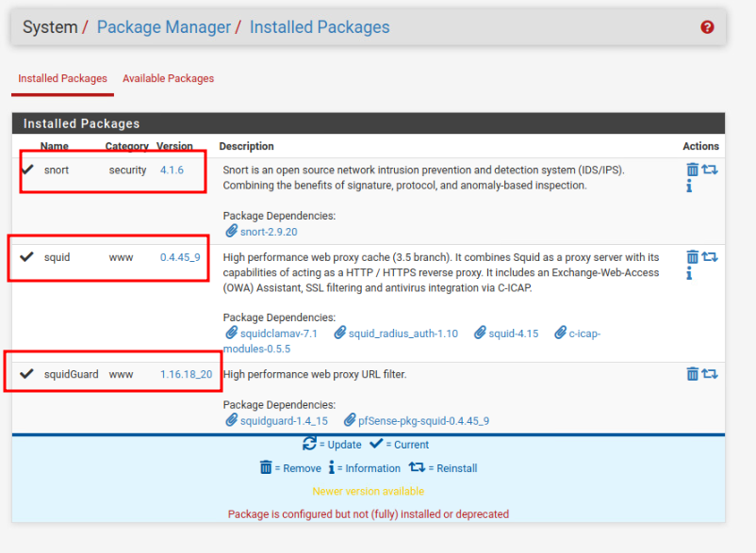The width and height of the screenshot is (756, 553).
Task: Click the paperclip icon next to snort-2.9.20
Action: coord(232,231)
